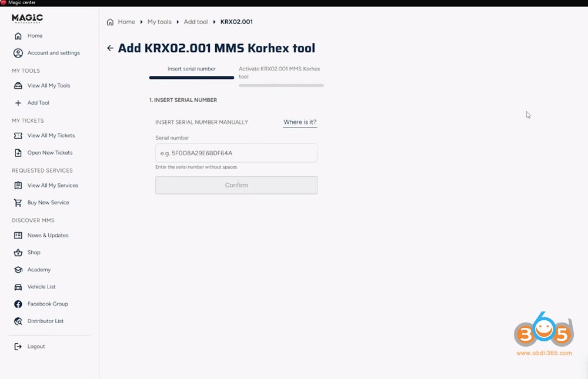Image resolution: width=588 pixels, height=379 pixels.
Task: Click the Shop basket icon
Action: (18, 253)
